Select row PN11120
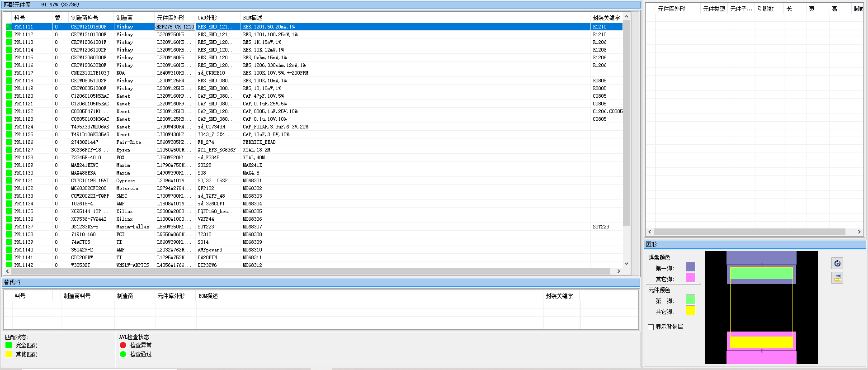This screenshot has height=370, width=868. (x=314, y=96)
